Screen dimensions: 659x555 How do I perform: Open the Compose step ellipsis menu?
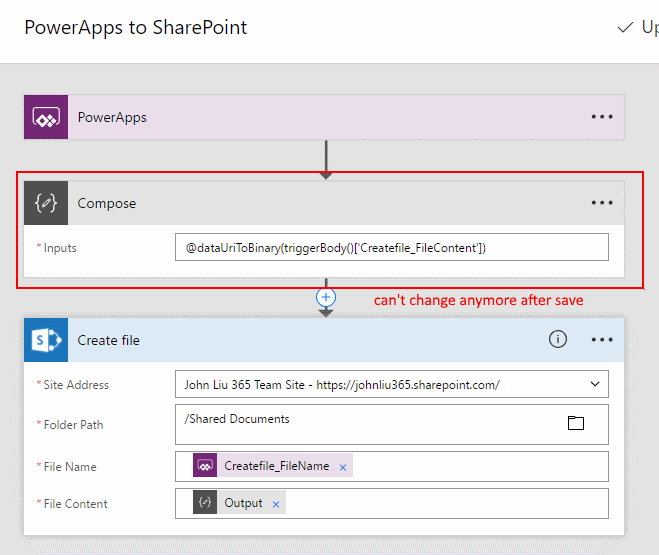pyautogui.click(x=601, y=203)
